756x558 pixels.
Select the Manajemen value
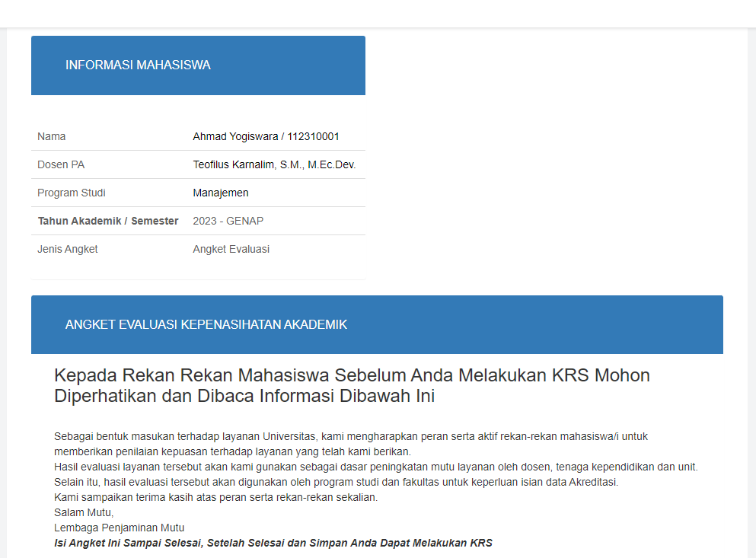221,193
